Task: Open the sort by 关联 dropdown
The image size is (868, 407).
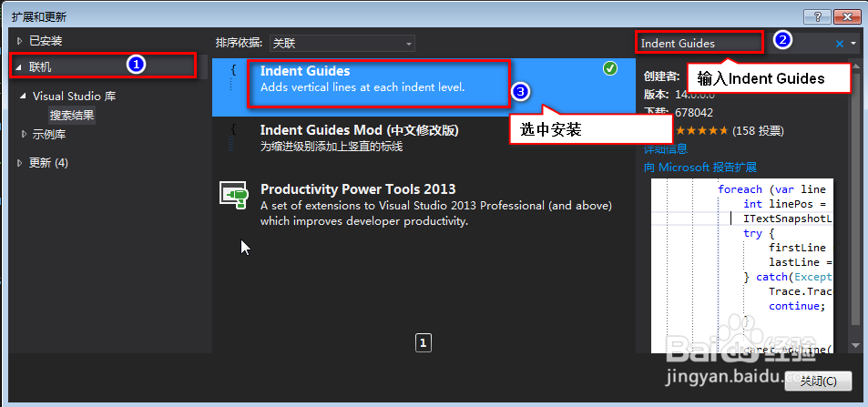Action: click(342, 43)
